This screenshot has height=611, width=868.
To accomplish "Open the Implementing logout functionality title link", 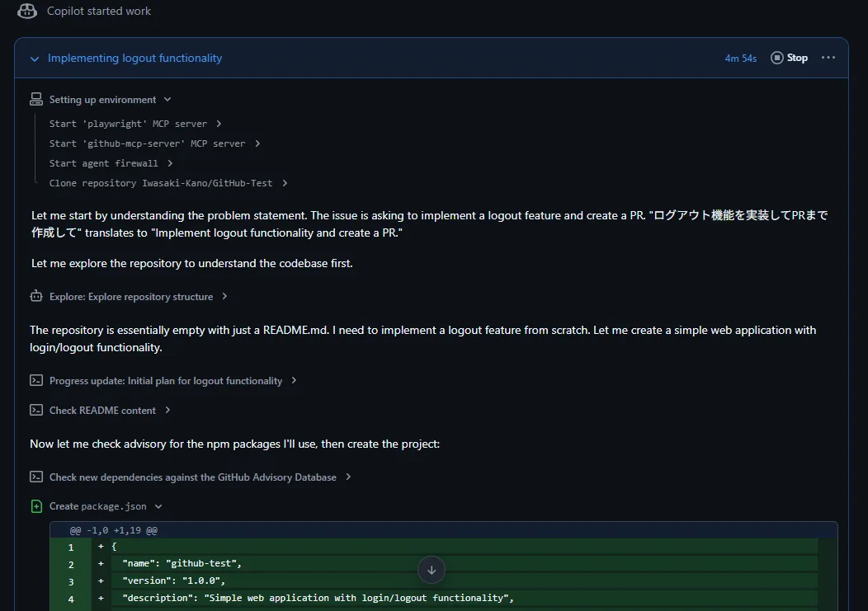I will 134,58.
